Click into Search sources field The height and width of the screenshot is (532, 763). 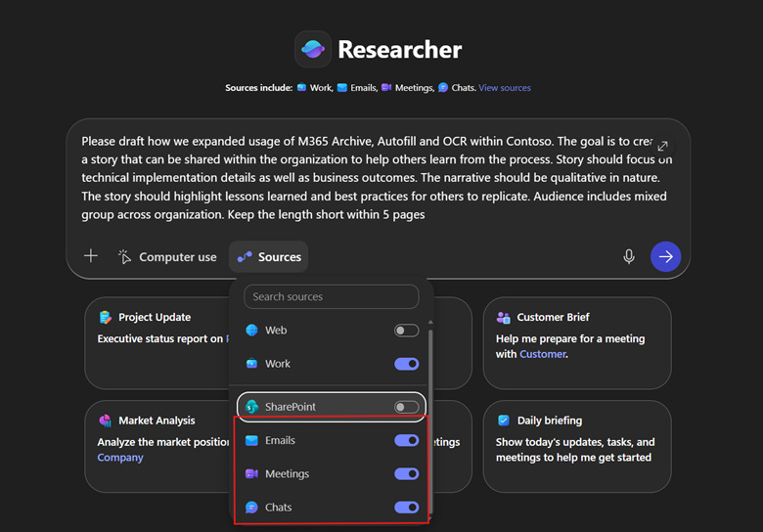pyautogui.click(x=332, y=296)
